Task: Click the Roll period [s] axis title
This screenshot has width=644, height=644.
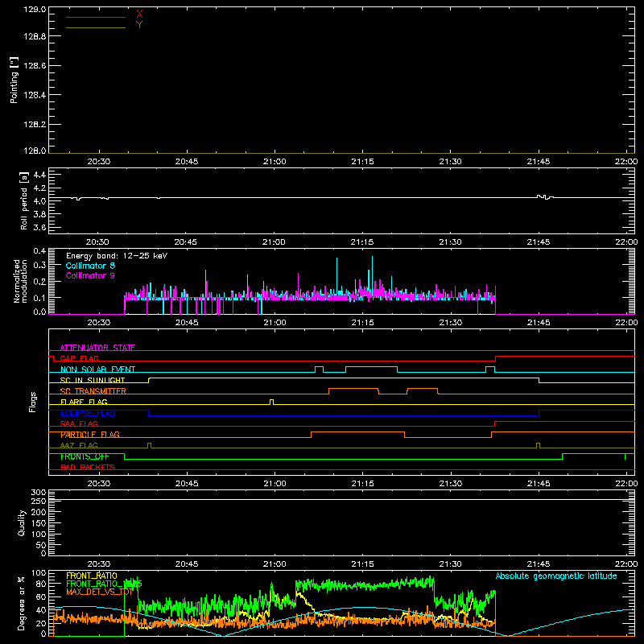Action: [24, 200]
